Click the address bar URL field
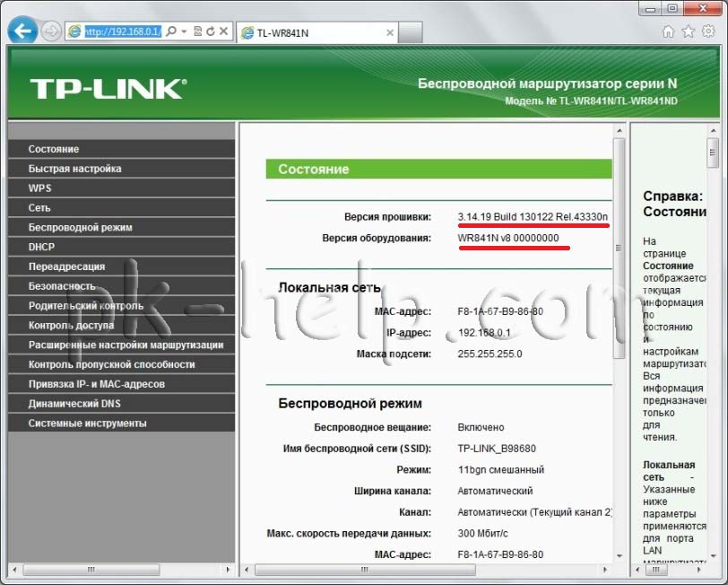 [123, 31]
